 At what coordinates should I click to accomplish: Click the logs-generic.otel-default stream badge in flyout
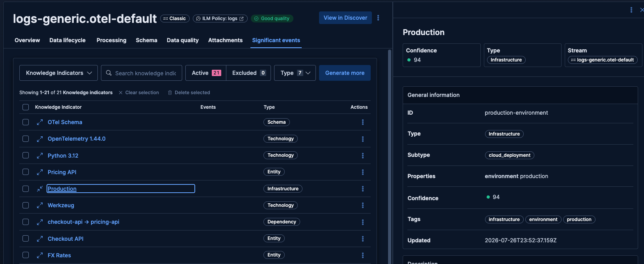click(603, 60)
